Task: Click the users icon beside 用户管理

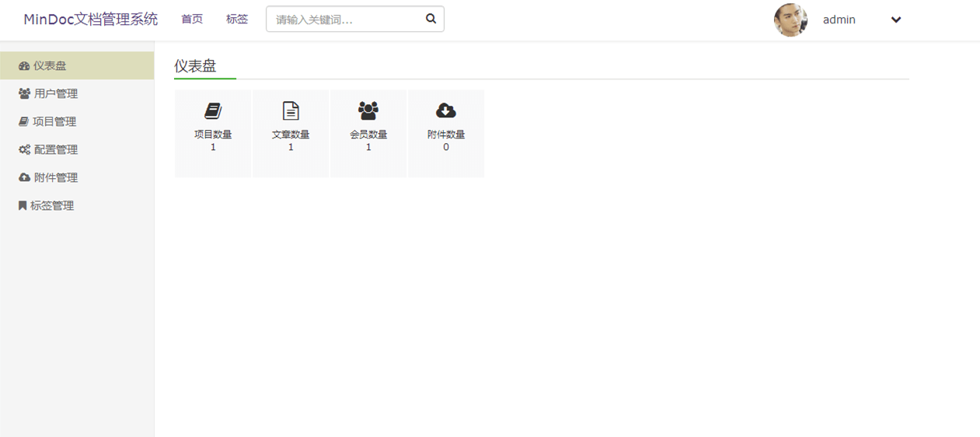Action: point(25,93)
